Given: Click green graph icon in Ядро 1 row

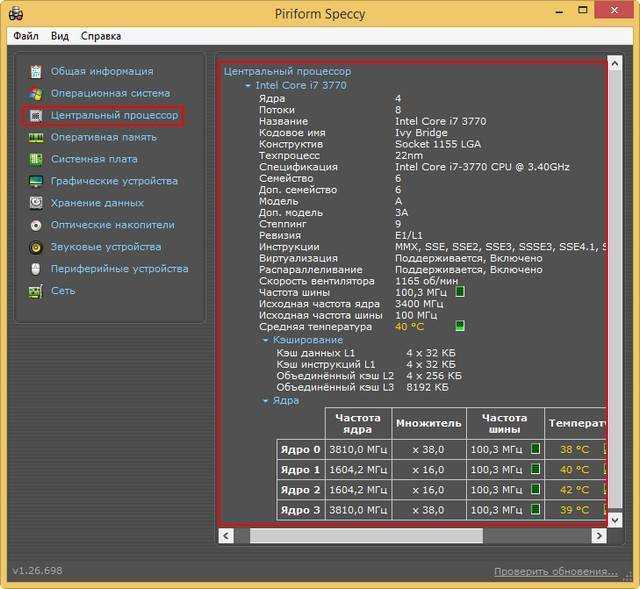Looking at the screenshot, I should tap(535, 469).
